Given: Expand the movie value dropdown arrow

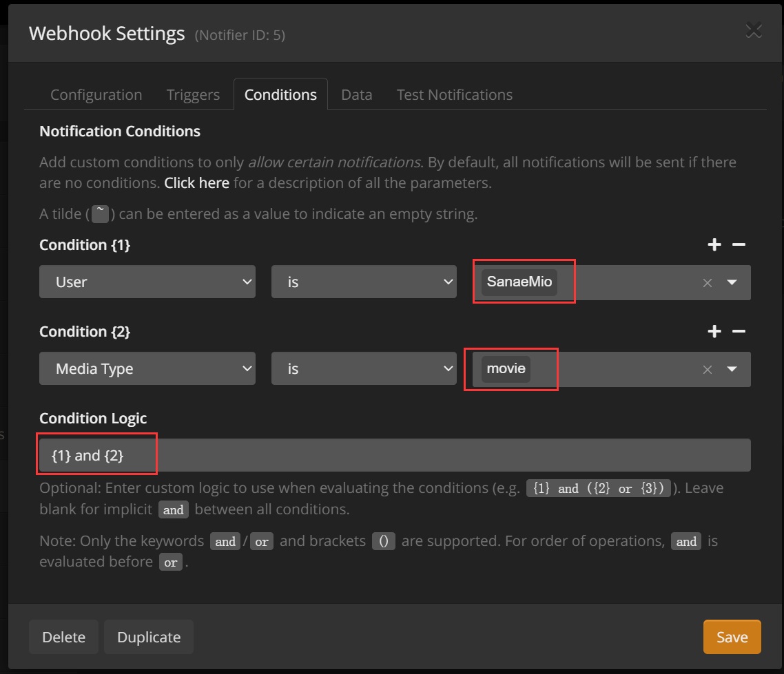Looking at the screenshot, I should 732,369.
